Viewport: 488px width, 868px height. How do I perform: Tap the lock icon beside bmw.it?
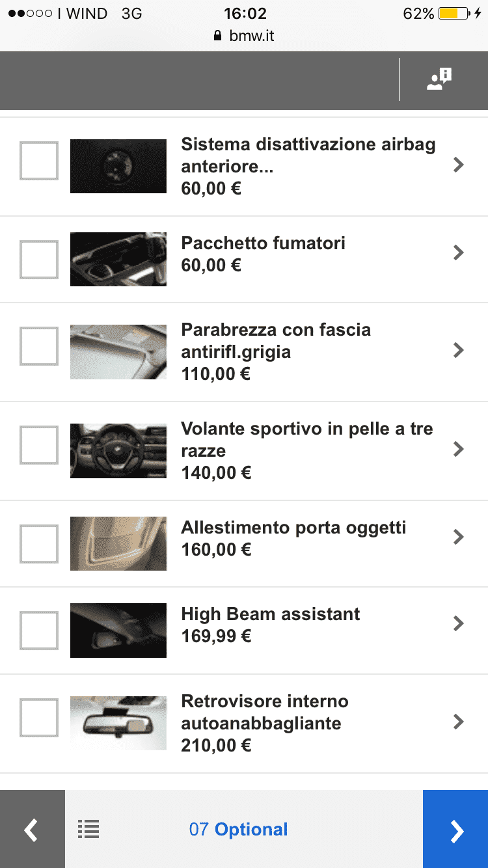[218, 36]
